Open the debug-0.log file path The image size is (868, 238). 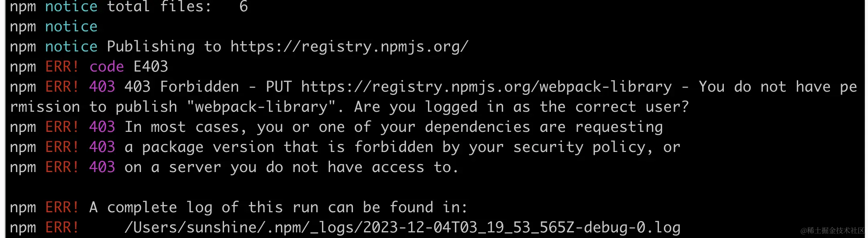[402, 228]
